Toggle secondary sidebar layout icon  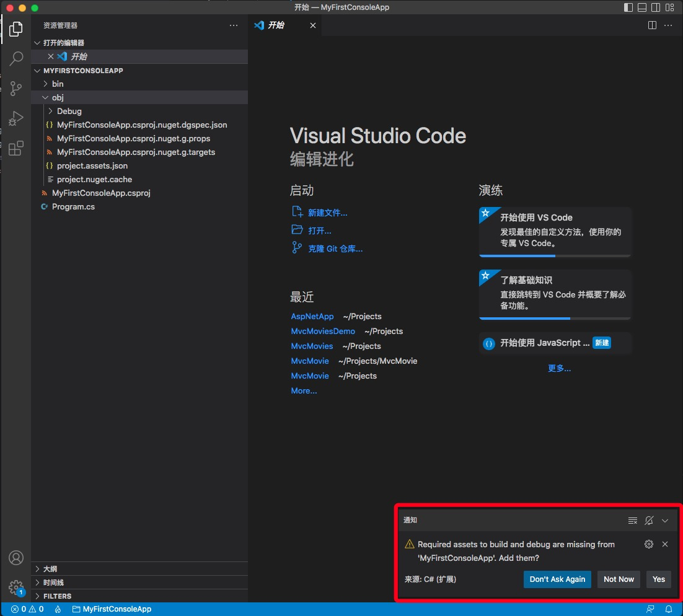(x=656, y=7)
